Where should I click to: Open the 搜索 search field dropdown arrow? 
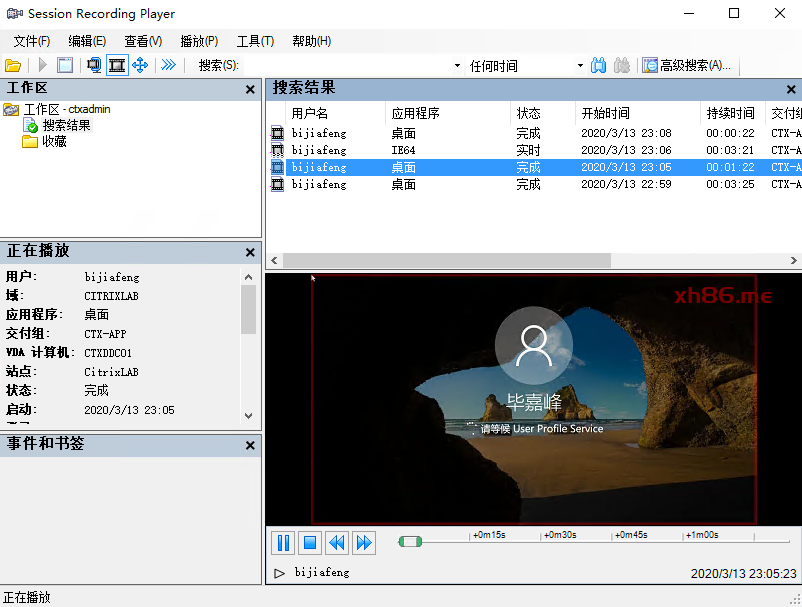click(456, 66)
